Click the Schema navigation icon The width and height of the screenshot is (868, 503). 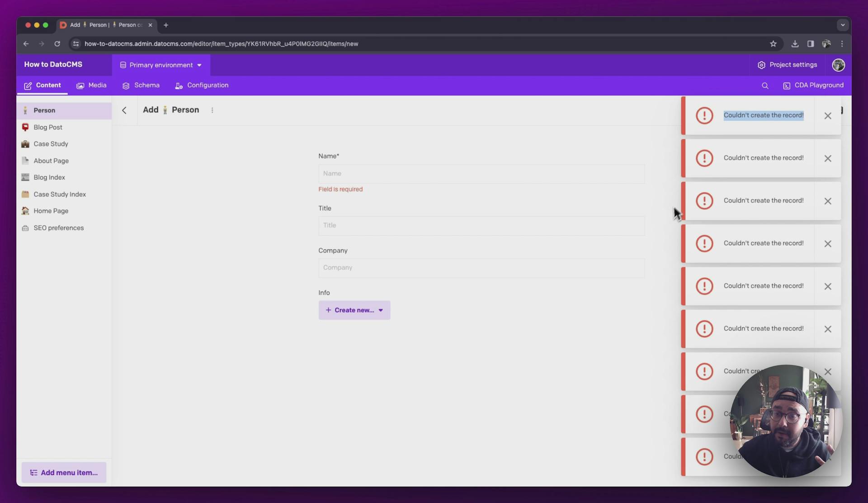[126, 85]
